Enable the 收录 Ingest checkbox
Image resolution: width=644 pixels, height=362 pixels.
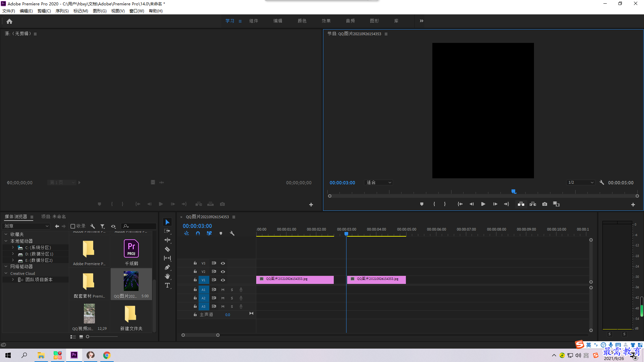coord(73,226)
